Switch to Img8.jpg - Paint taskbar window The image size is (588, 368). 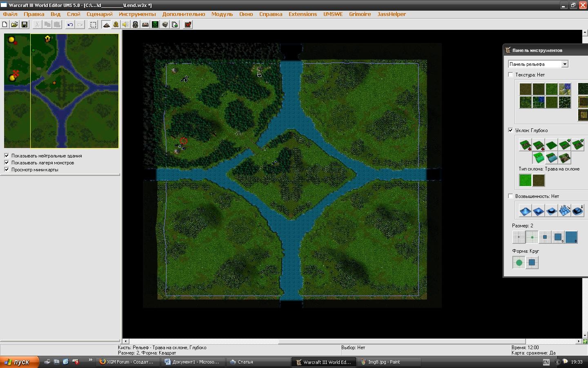390,362
